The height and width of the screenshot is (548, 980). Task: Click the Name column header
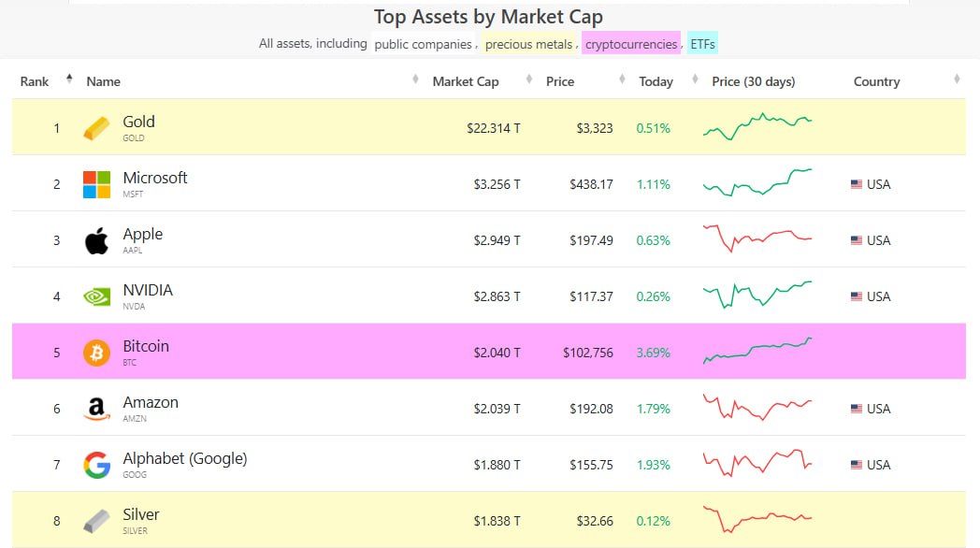tap(103, 81)
